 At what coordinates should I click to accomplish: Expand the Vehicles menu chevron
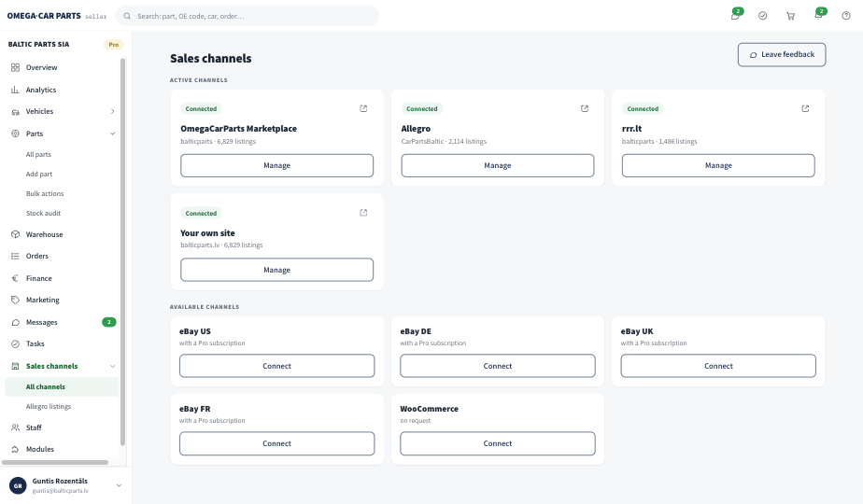(112, 112)
